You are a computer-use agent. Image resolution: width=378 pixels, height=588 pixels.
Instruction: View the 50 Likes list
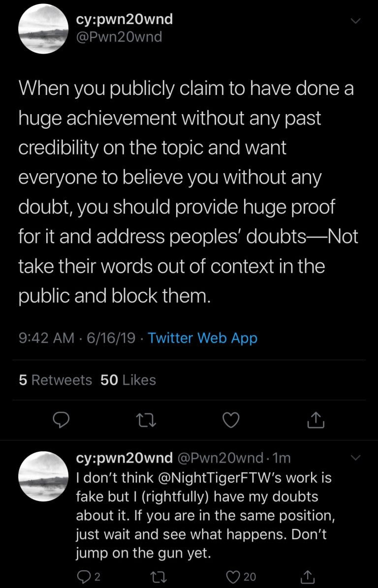(128, 380)
